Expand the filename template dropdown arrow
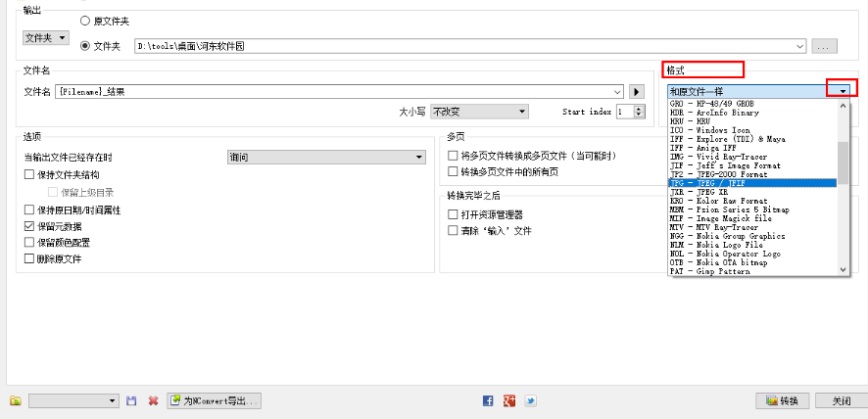The width and height of the screenshot is (868, 419). coord(618,92)
